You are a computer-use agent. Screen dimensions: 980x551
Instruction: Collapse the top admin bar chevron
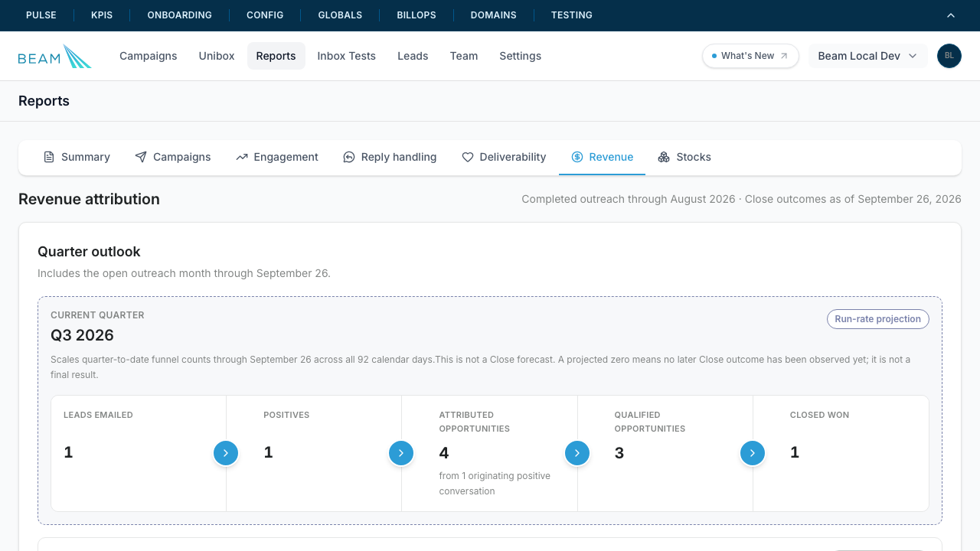coord(951,15)
